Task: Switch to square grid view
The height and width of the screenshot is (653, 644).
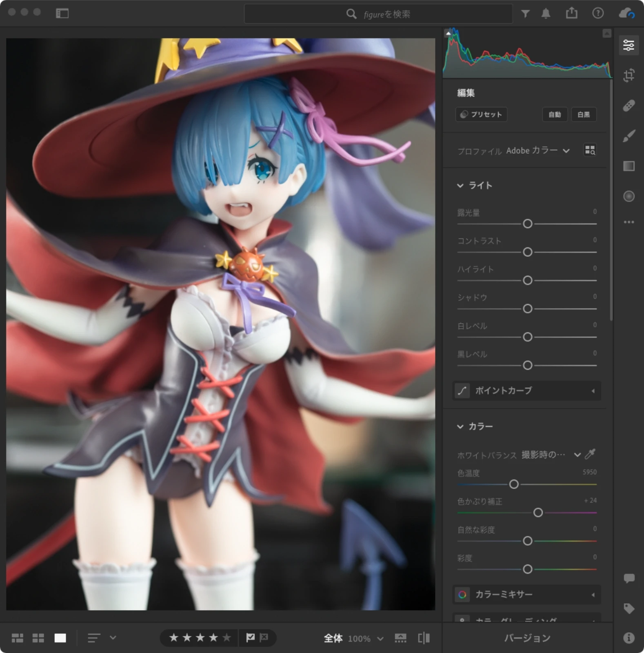Action: pos(38,638)
